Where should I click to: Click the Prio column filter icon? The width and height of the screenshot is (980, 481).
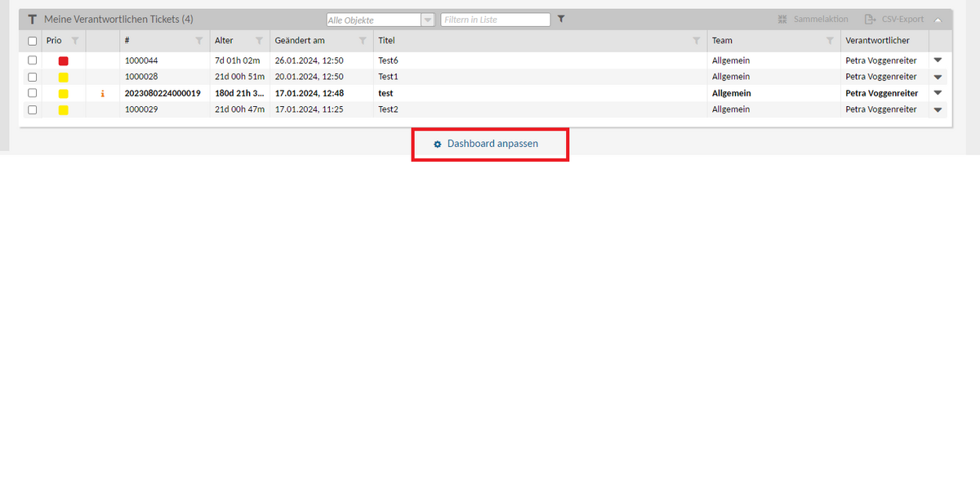(x=74, y=41)
